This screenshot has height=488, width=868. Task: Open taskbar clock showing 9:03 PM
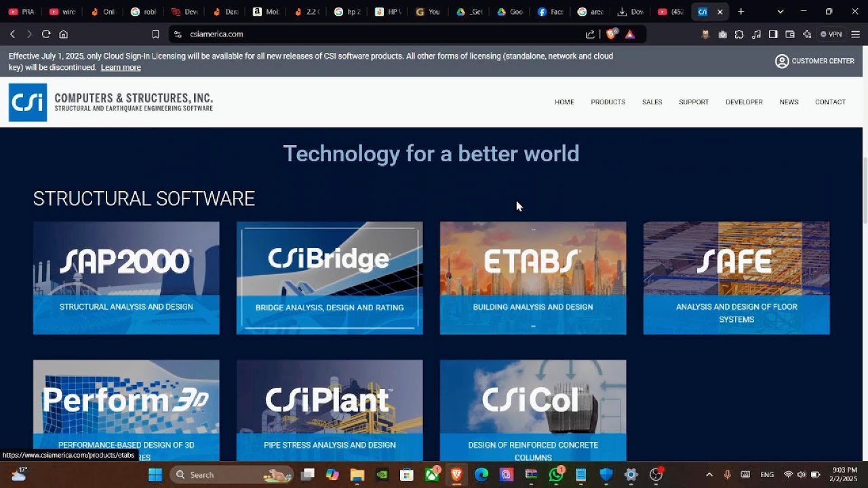click(844, 474)
